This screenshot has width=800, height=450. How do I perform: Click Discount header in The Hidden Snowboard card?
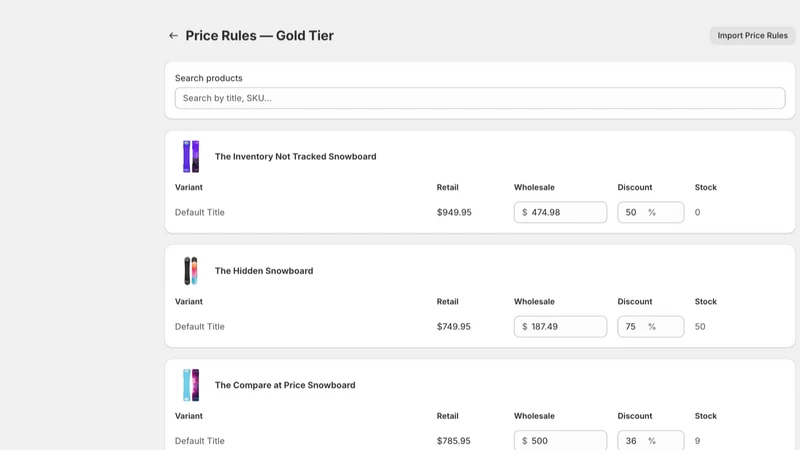(635, 302)
